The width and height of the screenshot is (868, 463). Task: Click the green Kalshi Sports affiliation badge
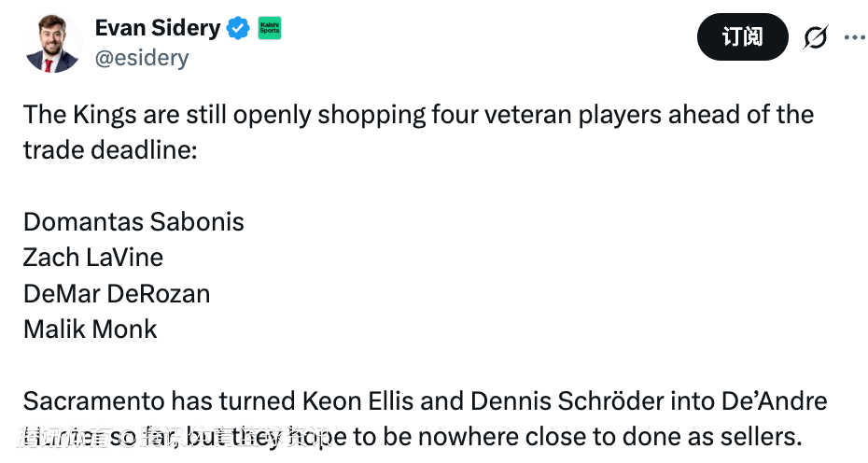(269, 29)
